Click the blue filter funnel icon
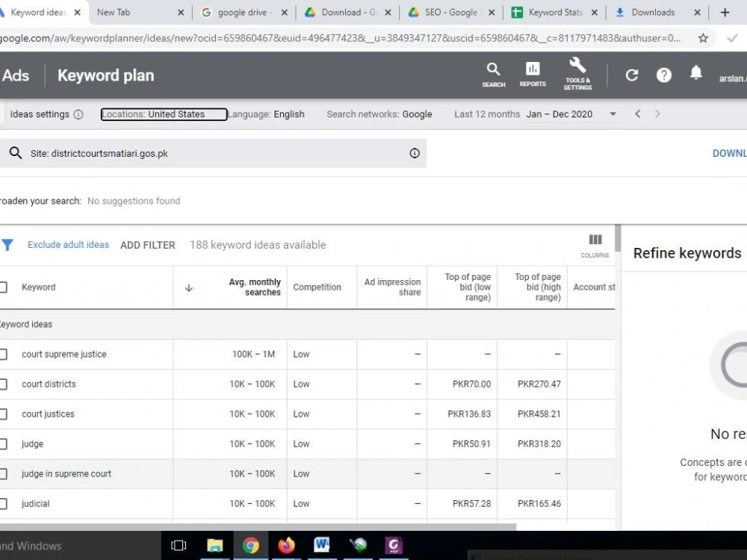Screen dimensions: 747x560 pos(7,245)
